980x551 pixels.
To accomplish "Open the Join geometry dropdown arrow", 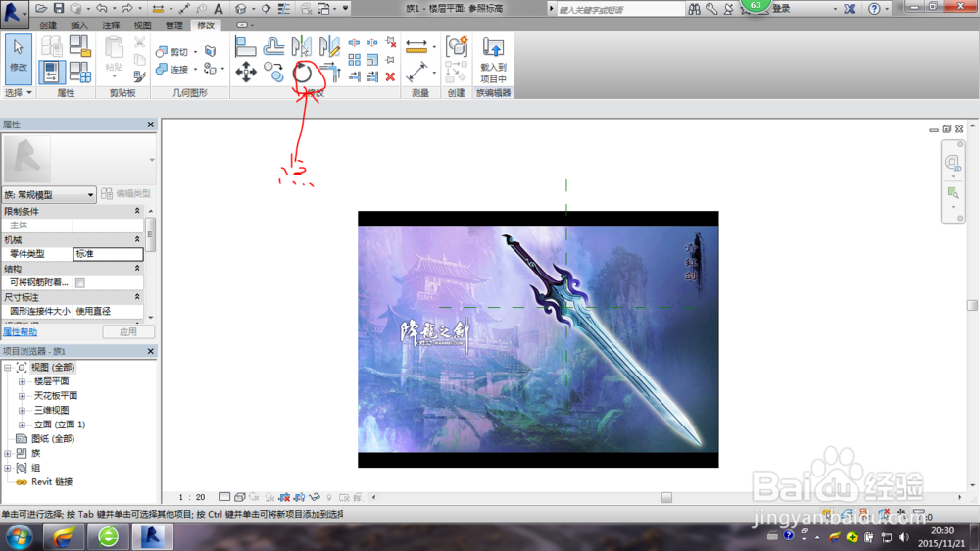I will 196,69.
